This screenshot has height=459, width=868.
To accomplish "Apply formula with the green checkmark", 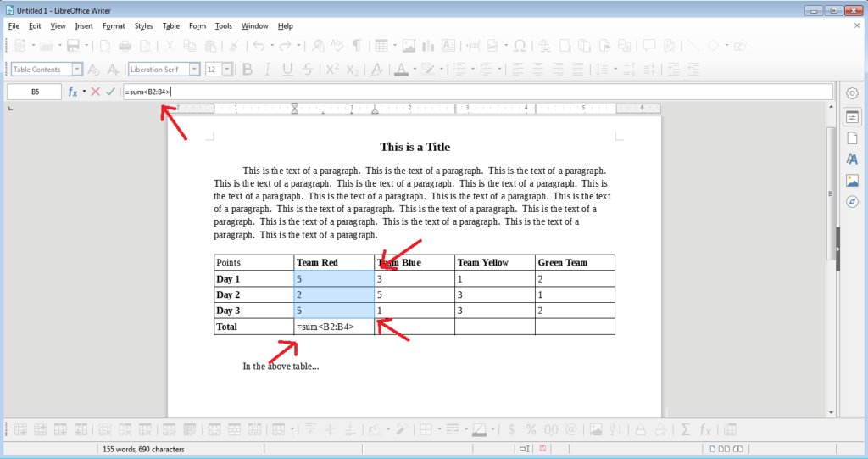I will click(x=110, y=92).
